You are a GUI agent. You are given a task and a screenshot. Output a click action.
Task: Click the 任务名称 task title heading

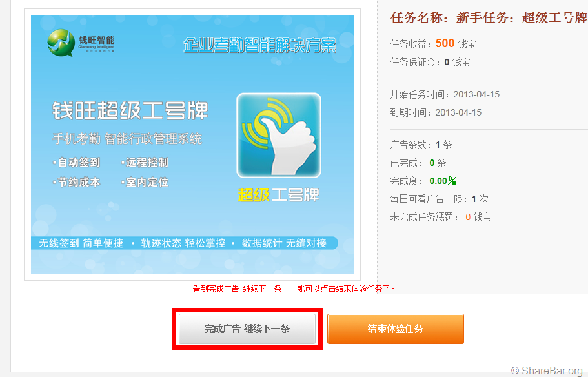coord(489,17)
